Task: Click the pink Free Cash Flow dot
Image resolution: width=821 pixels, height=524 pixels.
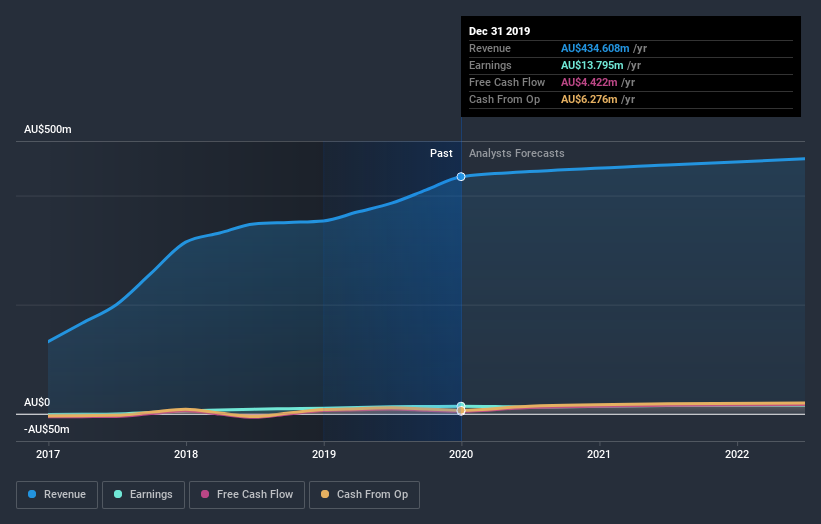Action: tap(205, 494)
